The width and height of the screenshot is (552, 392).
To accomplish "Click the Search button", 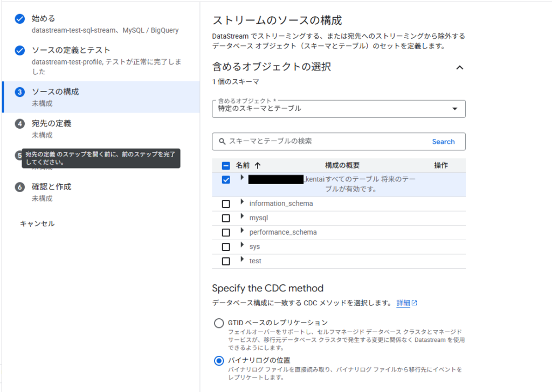I will point(443,142).
